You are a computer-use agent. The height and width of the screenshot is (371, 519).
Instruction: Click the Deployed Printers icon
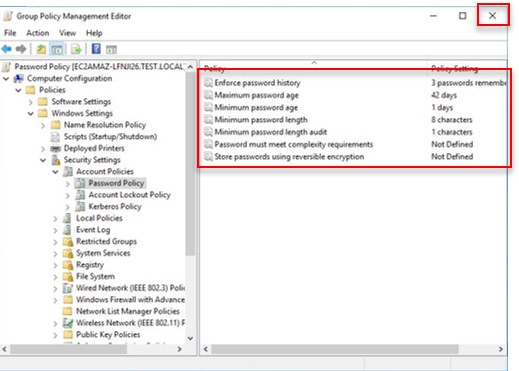tap(55, 148)
